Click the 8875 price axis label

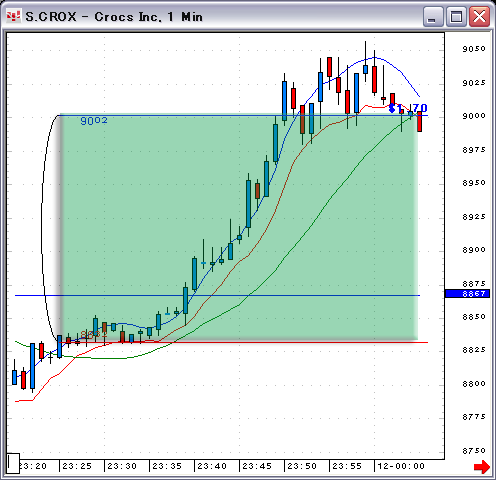474,284
